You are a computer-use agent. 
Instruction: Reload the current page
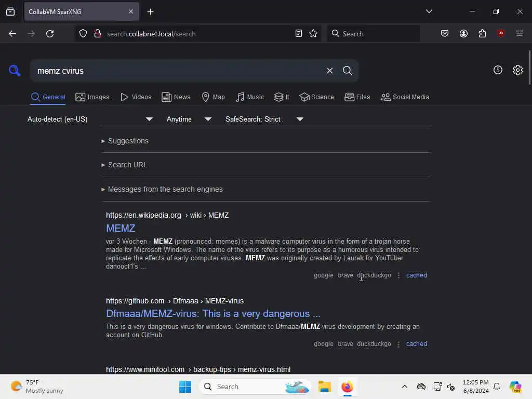coord(50,34)
